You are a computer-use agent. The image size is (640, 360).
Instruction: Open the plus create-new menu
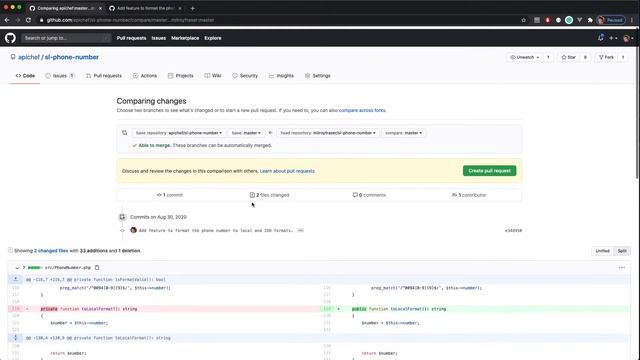pos(613,38)
